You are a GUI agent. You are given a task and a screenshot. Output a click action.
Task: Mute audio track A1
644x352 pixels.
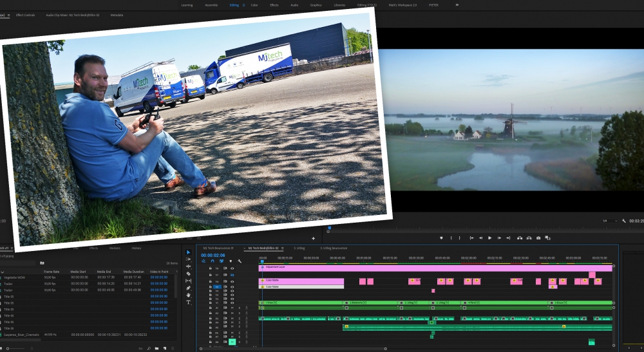click(232, 308)
